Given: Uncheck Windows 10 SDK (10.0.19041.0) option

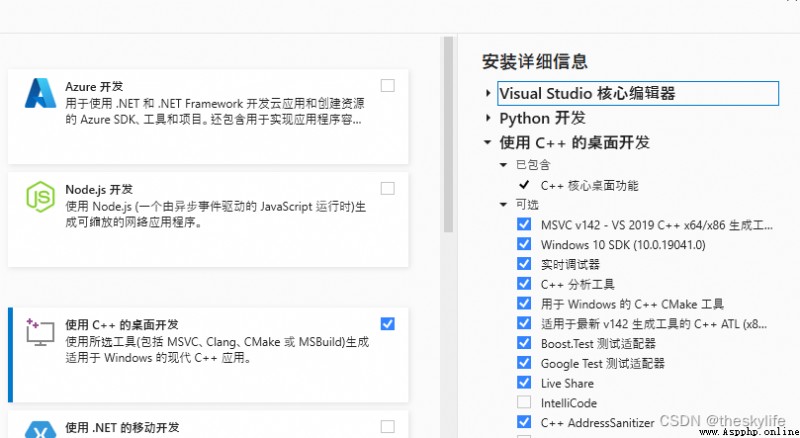Looking at the screenshot, I should 524,244.
